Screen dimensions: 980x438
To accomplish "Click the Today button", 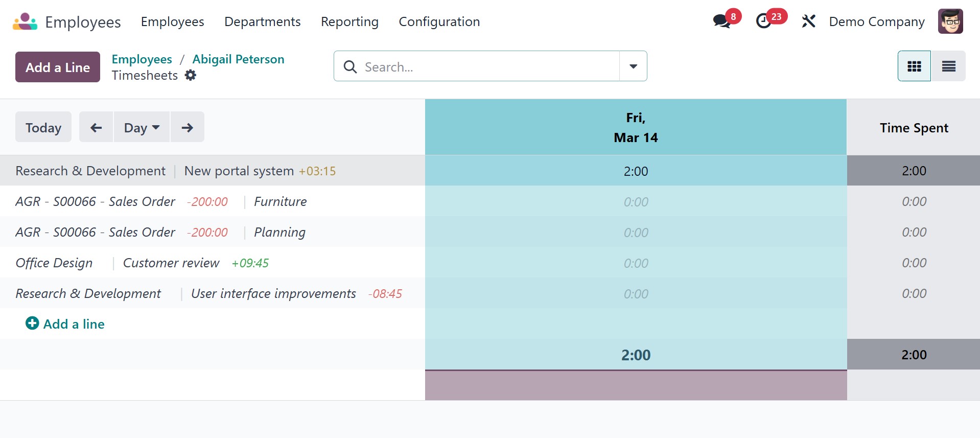I will (x=43, y=127).
